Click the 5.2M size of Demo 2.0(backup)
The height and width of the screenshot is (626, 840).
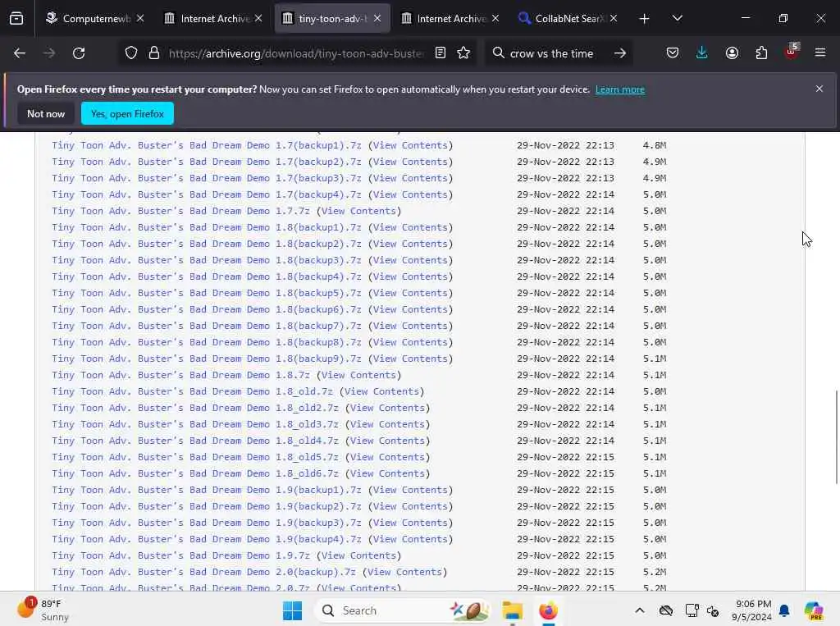pyautogui.click(x=655, y=572)
